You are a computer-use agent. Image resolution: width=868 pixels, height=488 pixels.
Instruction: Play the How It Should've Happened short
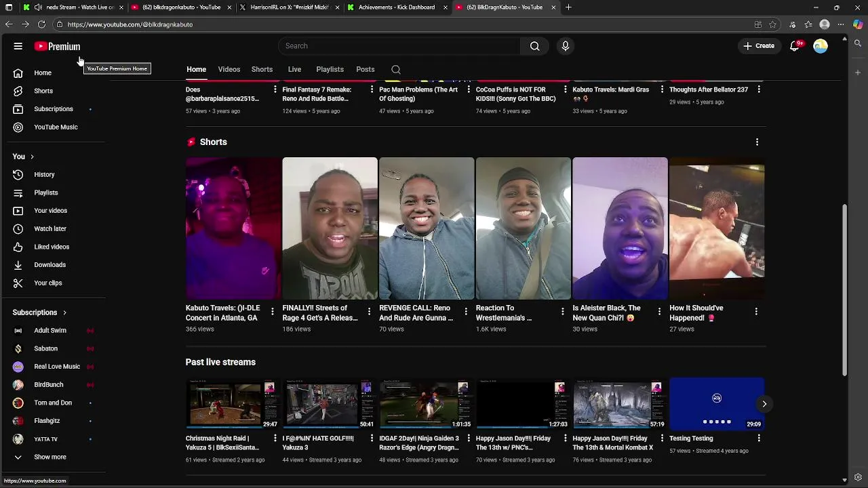717,228
